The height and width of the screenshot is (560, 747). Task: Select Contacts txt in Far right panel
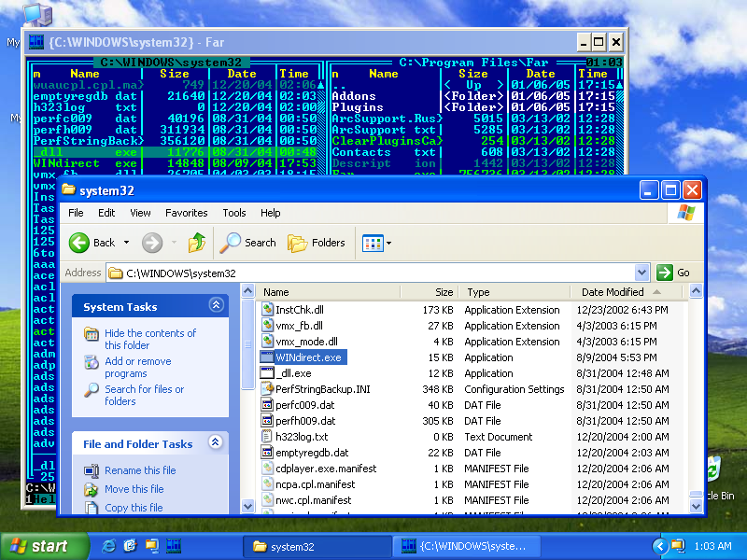coord(384,152)
